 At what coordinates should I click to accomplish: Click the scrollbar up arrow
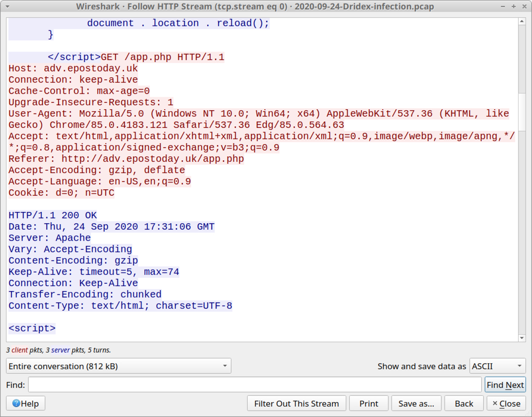pyautogui.click(x=522, y=22)
